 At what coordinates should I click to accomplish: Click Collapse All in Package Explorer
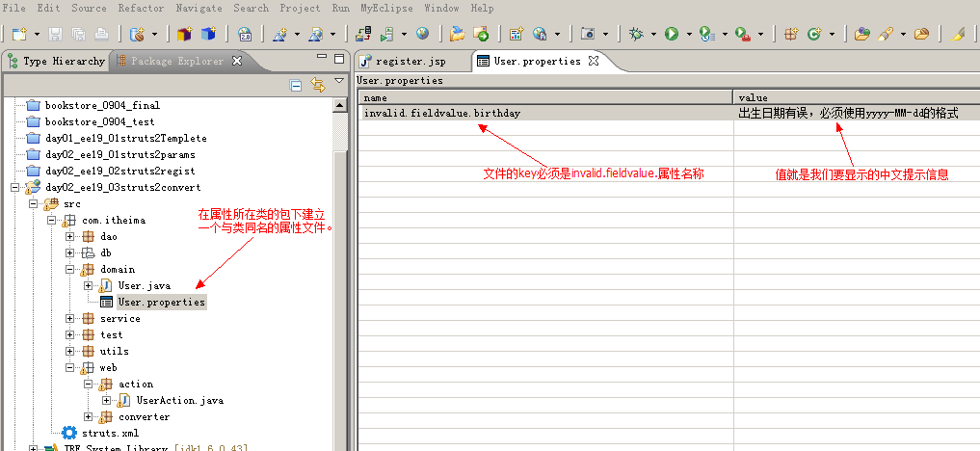click(x=296, y=86)
